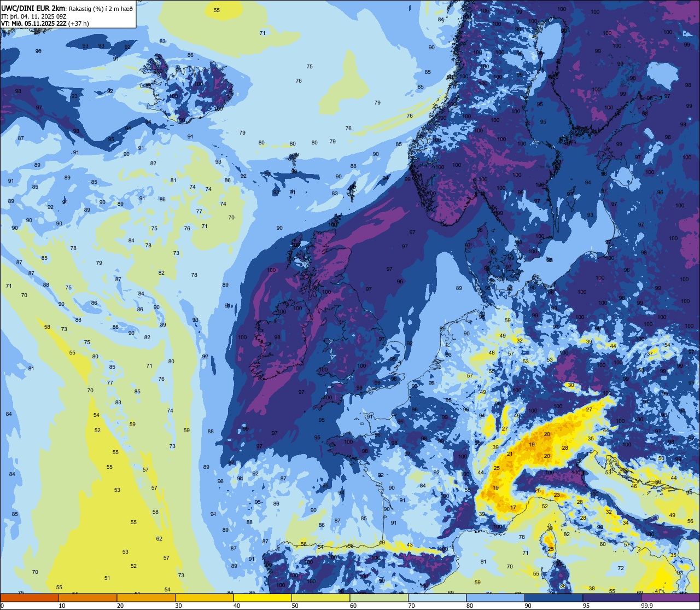Viewport: 700px width, 610px height.
Task: Click the 0–10% dark orange legend swatch
Action: coord(30,598)
